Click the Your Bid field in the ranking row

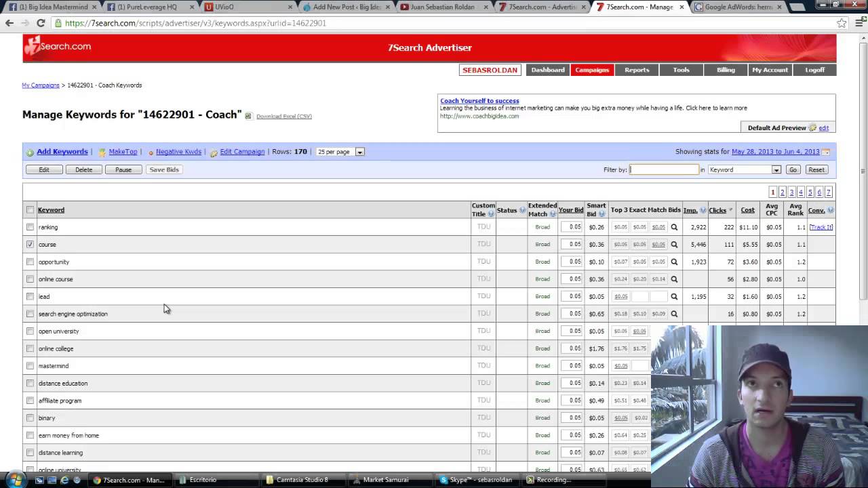tap(571, 227)
